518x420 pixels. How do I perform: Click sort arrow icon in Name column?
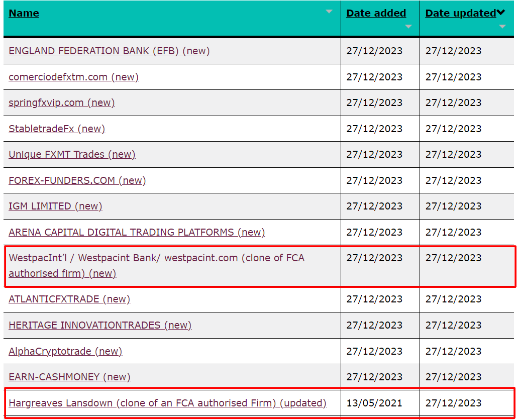[x=329, y=12]
